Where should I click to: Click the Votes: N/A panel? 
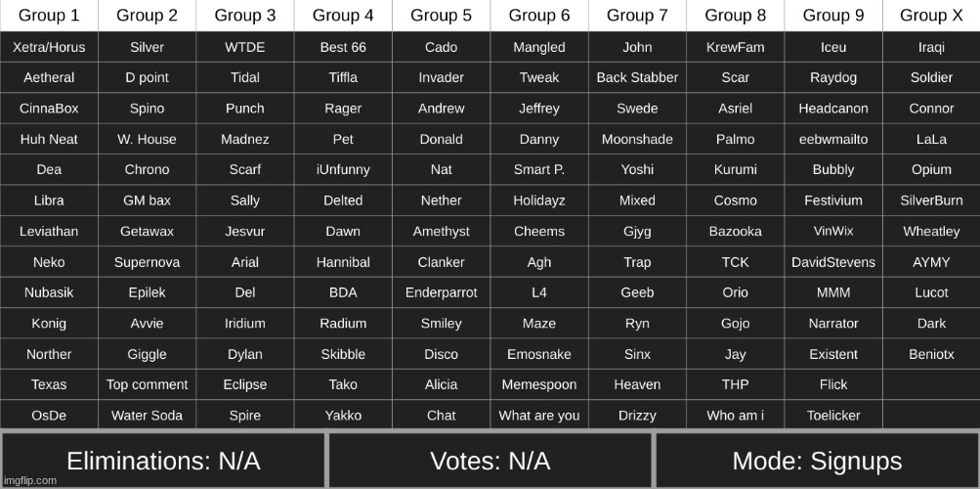[490, 461]
